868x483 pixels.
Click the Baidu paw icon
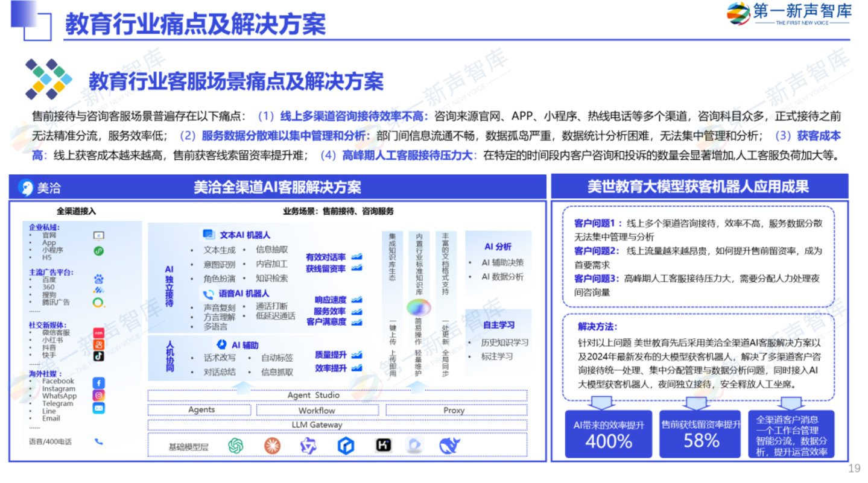(98, 279)
